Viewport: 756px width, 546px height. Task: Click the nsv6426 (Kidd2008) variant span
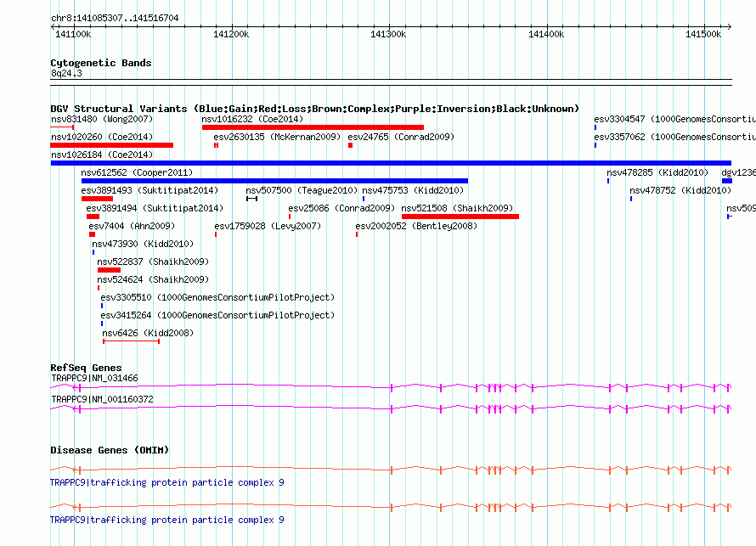(x=131, y=341)
